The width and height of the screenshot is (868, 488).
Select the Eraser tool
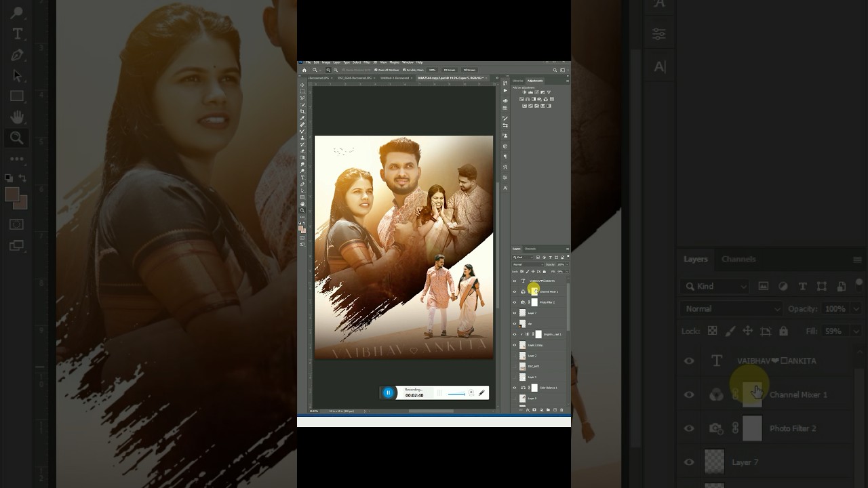pyautogui.click(x=302, y=151)
